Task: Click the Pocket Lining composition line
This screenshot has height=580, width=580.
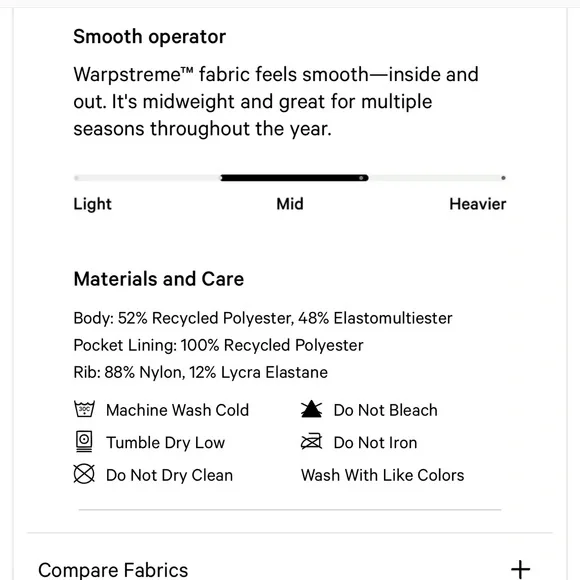Action: [218, 345]
